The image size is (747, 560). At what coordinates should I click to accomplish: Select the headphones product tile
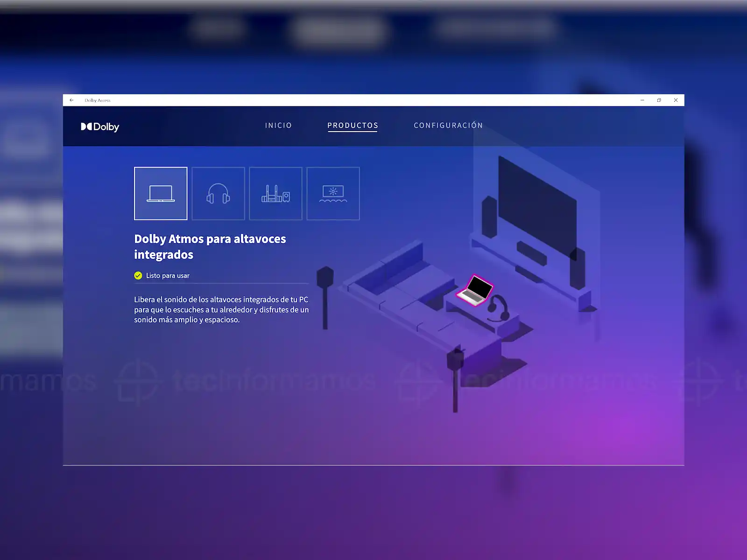(x=218, y=193)
